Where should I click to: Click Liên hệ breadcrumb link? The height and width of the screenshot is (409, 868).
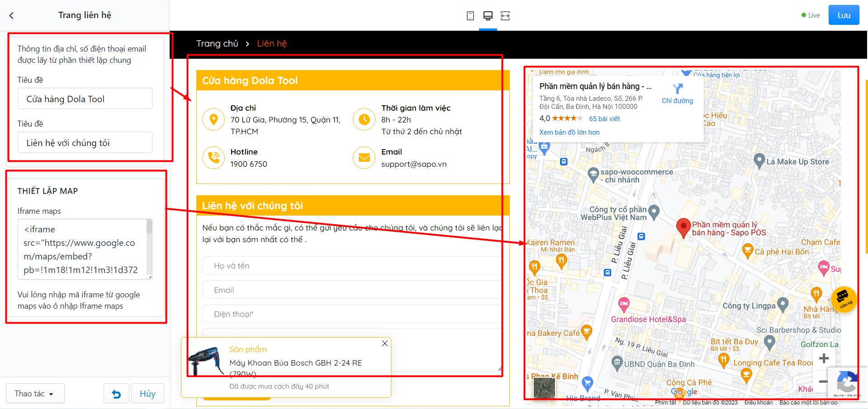[272, 43]
